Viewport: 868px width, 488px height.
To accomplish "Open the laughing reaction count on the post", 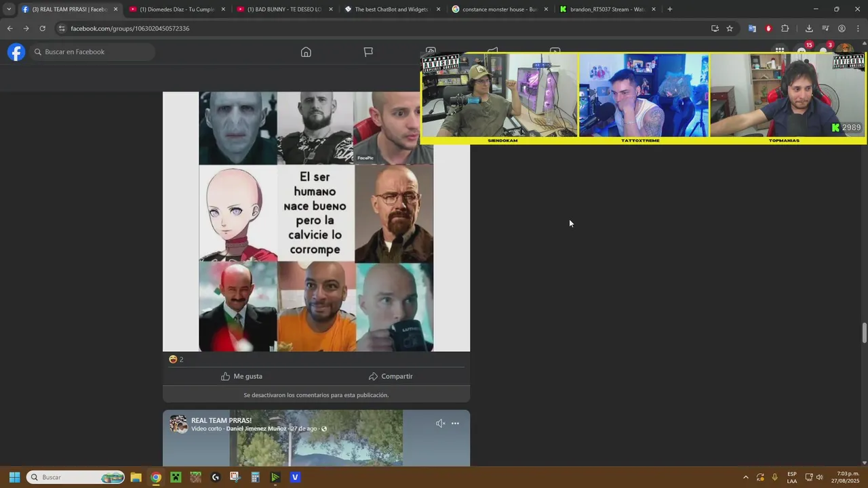I will 176,359.
